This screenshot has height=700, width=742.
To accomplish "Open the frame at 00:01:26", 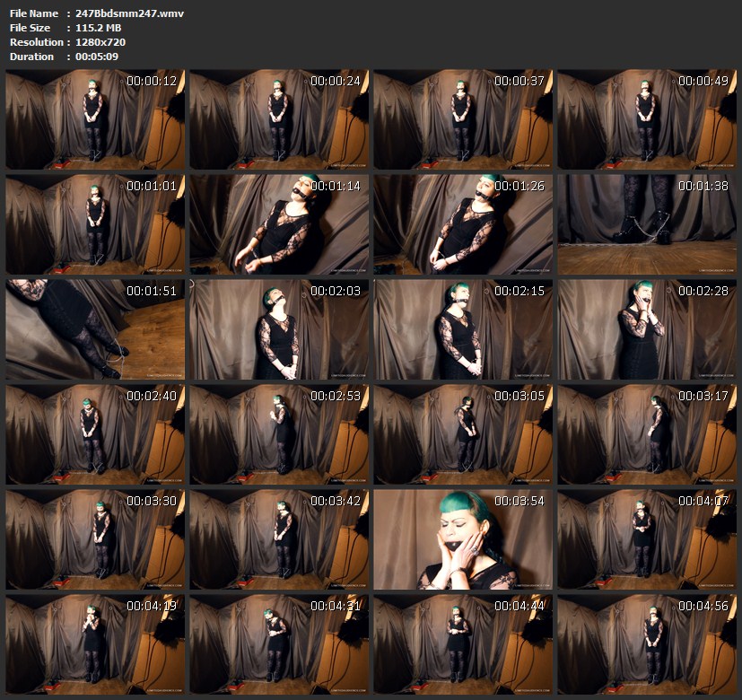I will (x=463, y=224).
